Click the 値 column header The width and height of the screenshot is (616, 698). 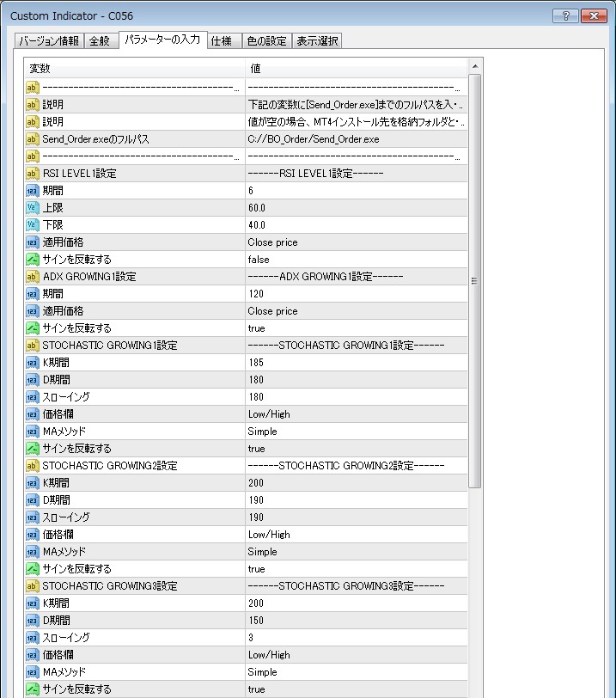(x=357, y=69)
